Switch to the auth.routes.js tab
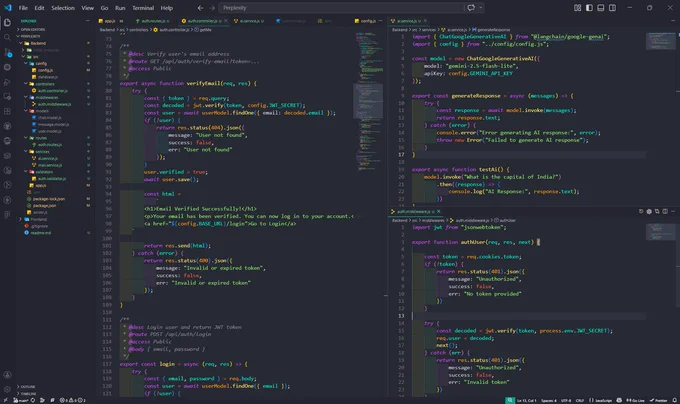 point(152,21)
